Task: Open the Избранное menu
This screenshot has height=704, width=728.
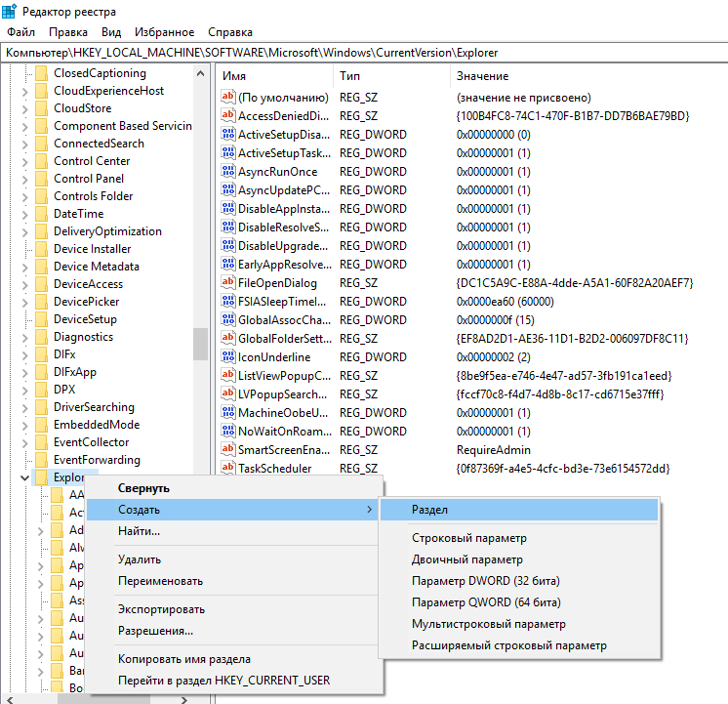Action: (x=164, y=32)
